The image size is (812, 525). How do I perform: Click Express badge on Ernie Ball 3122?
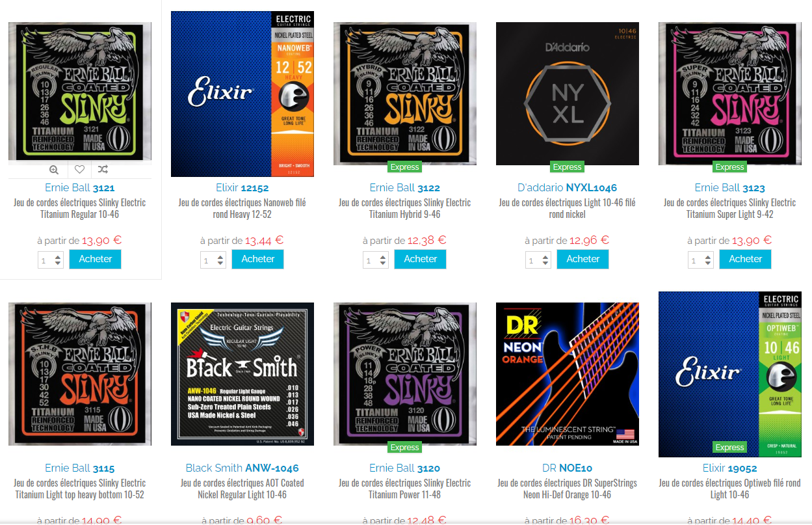[404, 167]
